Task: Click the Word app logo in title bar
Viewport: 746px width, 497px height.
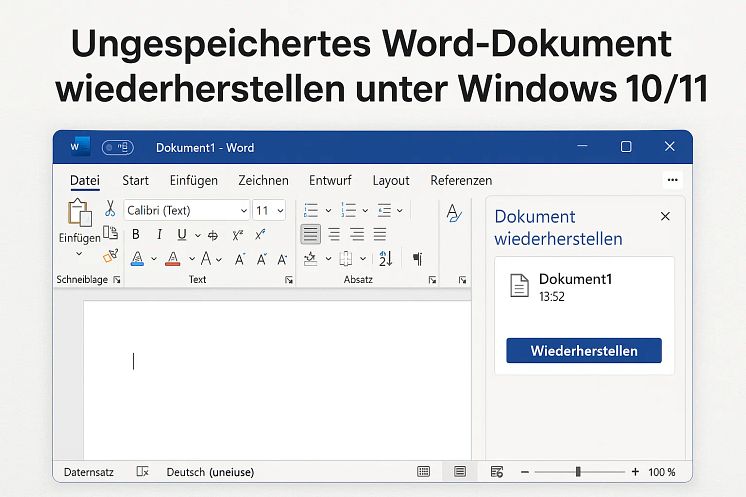Action: [79, 146]
